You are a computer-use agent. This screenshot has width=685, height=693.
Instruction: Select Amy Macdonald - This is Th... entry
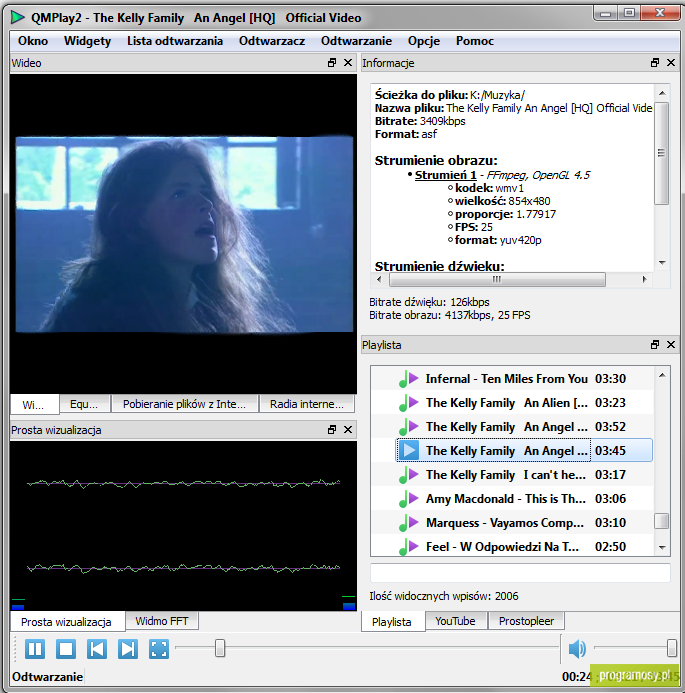click(512, 499)
